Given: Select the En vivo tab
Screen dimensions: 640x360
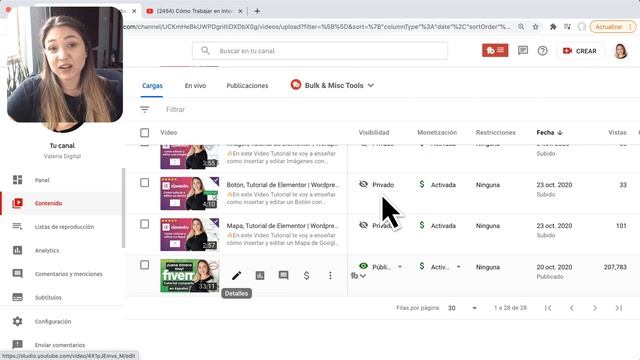Looking at the screenshot, I should tap(195, 86).
